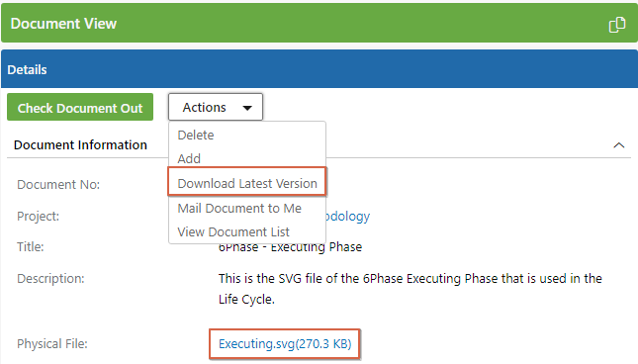Image resolution: width=638 pixels, height=364 pixels.
Task: Click the Document Information heading
Action: [x=80, y=145]
